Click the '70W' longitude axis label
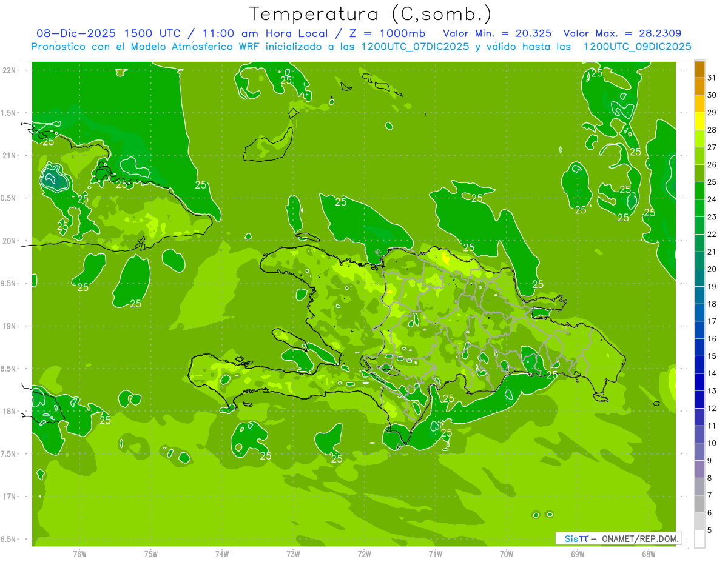Image resolution: width=728 pixels, height=562 pixels. [x=507, y=554]
